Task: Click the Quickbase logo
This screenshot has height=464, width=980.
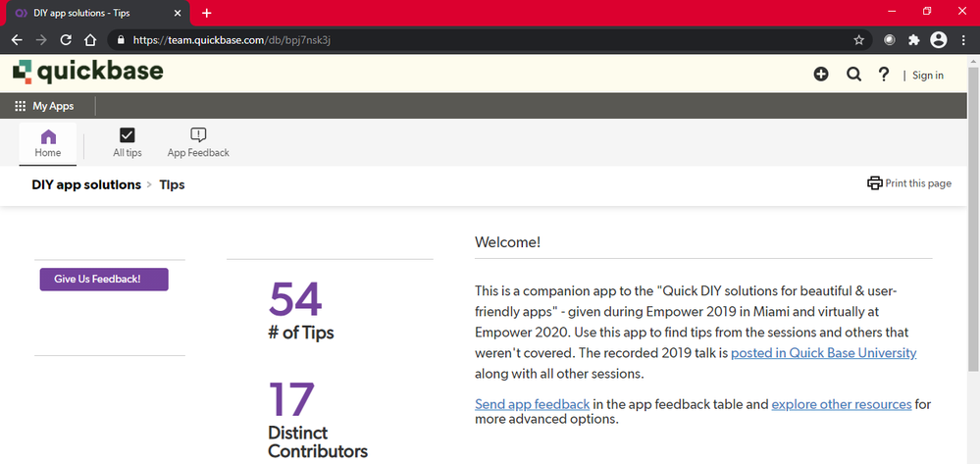Action: pyautogui.click(x=88, y=72)
